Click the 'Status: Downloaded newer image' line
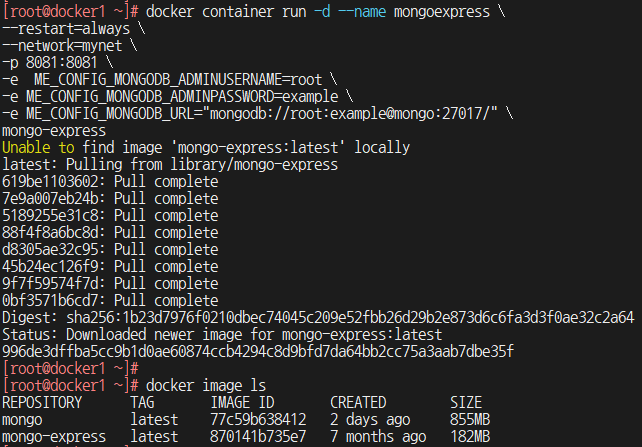642x447 pixels. click(x=222, y=334)
